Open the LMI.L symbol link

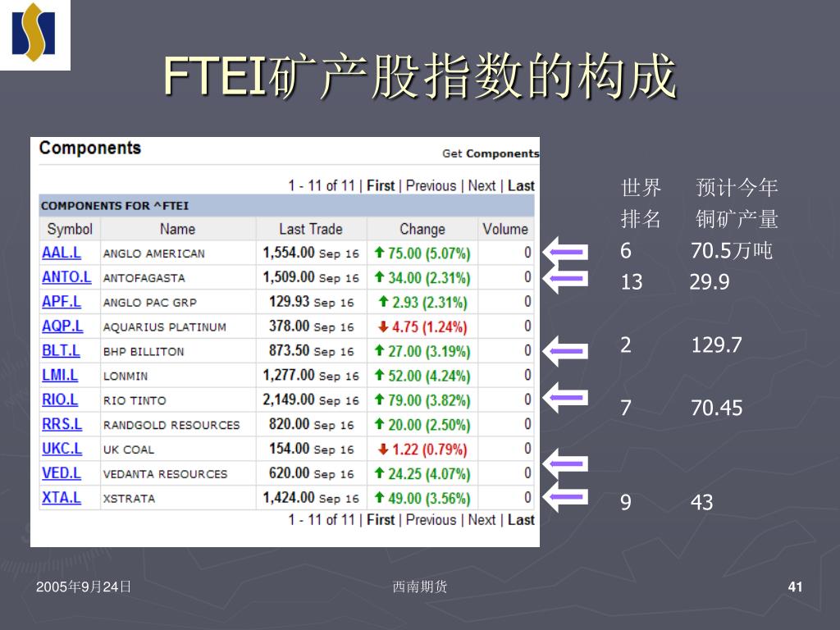pyautogui.click(x=60, y=376)
